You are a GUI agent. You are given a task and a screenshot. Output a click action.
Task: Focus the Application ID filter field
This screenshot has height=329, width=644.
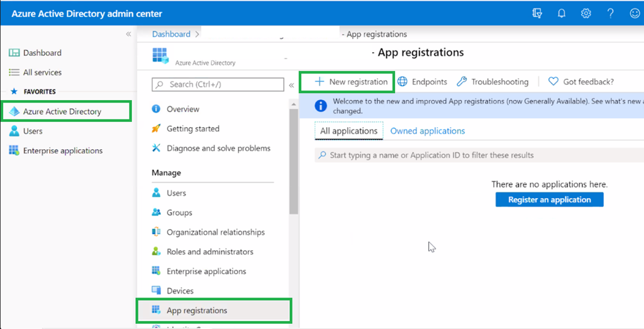click(x=479, y=155)
